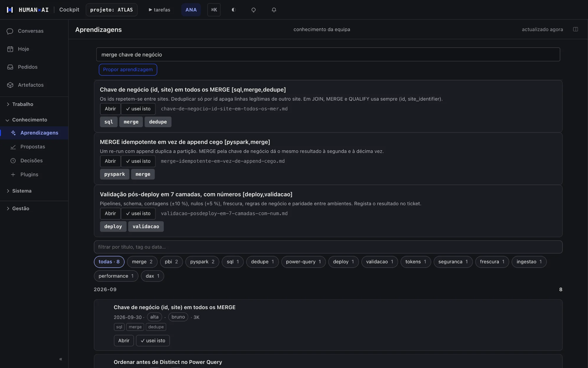Filter by validacao 1 chip
The image size is (588, 368).
point(380,262)
